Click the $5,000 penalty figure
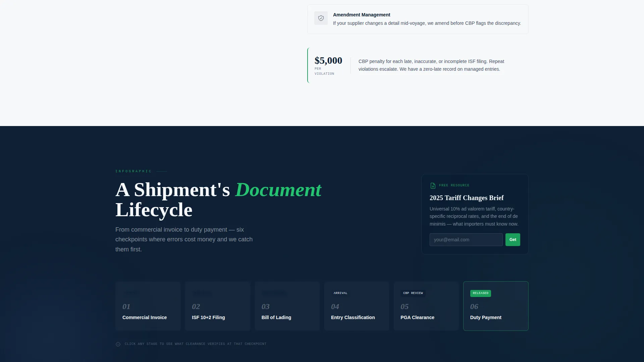The height and width of the screenshot is (362, 644). (x=328, y=60)
